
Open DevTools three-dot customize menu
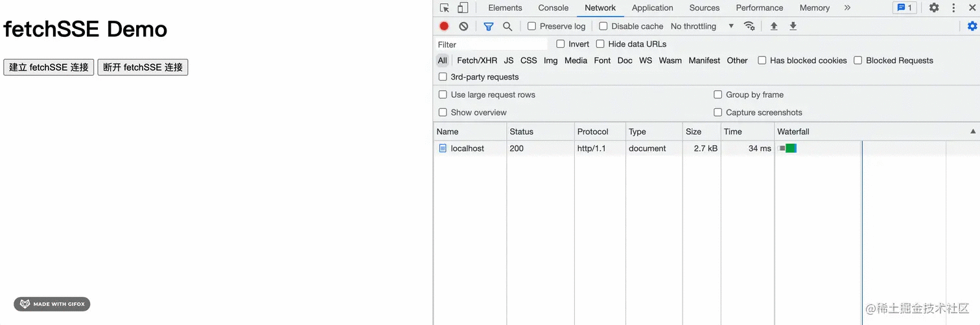click(x=953, y=8)
